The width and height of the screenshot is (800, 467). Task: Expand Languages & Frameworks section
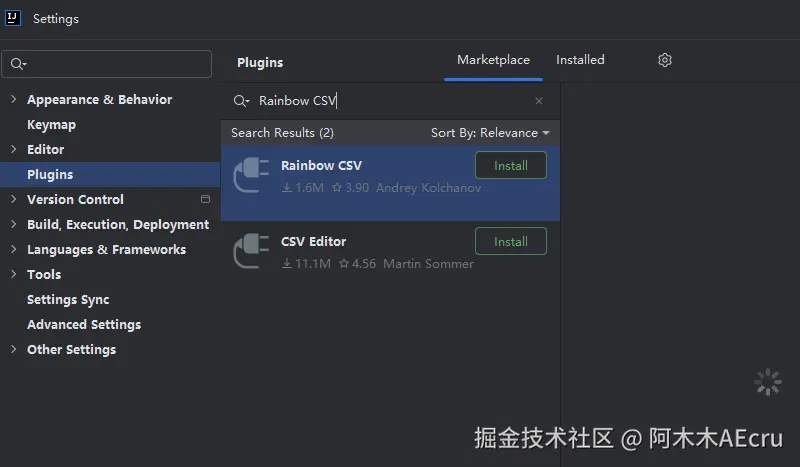click(x=13, y=249)
